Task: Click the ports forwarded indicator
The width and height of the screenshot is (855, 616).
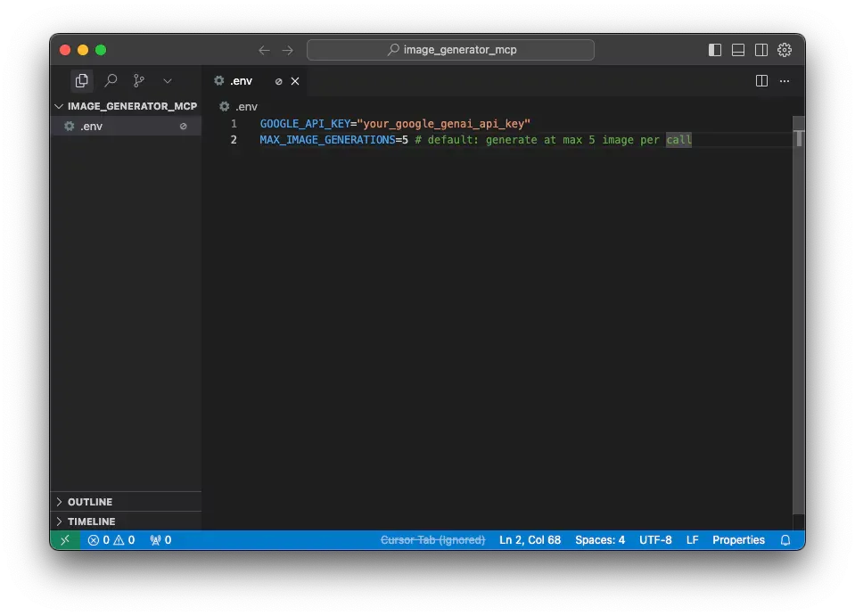Action: click(x=160, y=539)
